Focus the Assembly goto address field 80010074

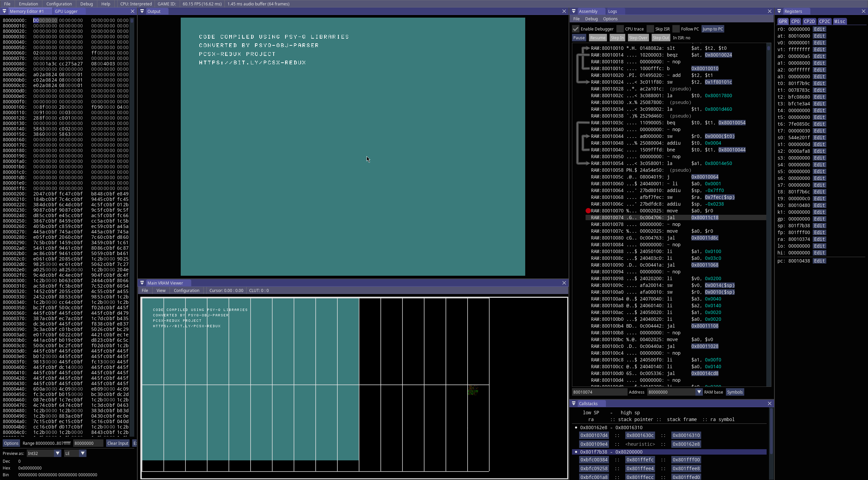point(599,392)
